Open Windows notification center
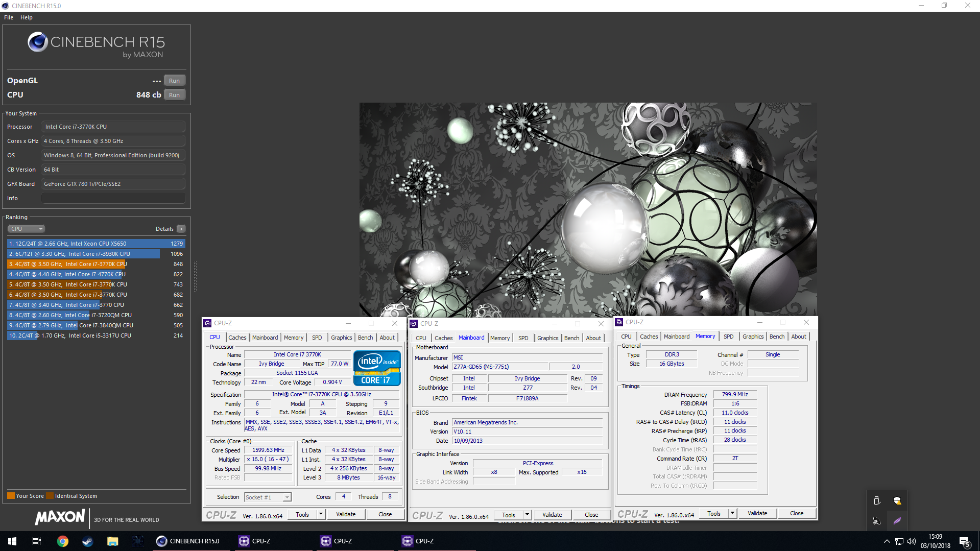 click(965, 542)
